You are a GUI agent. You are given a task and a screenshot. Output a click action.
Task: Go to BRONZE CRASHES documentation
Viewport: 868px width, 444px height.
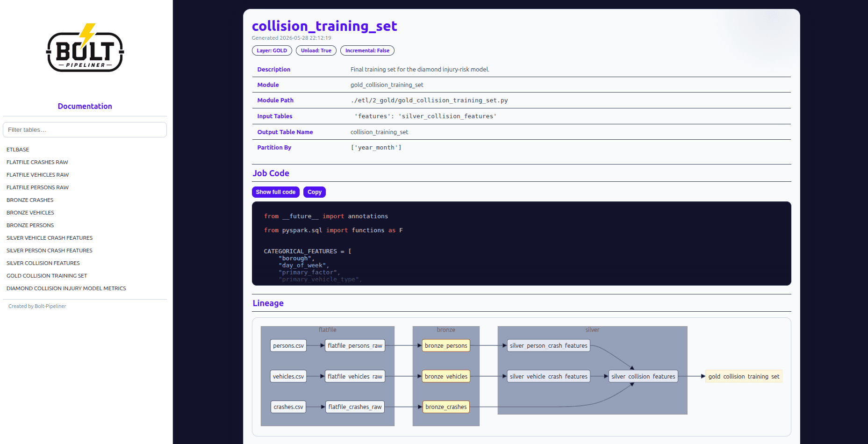point(30,200)
